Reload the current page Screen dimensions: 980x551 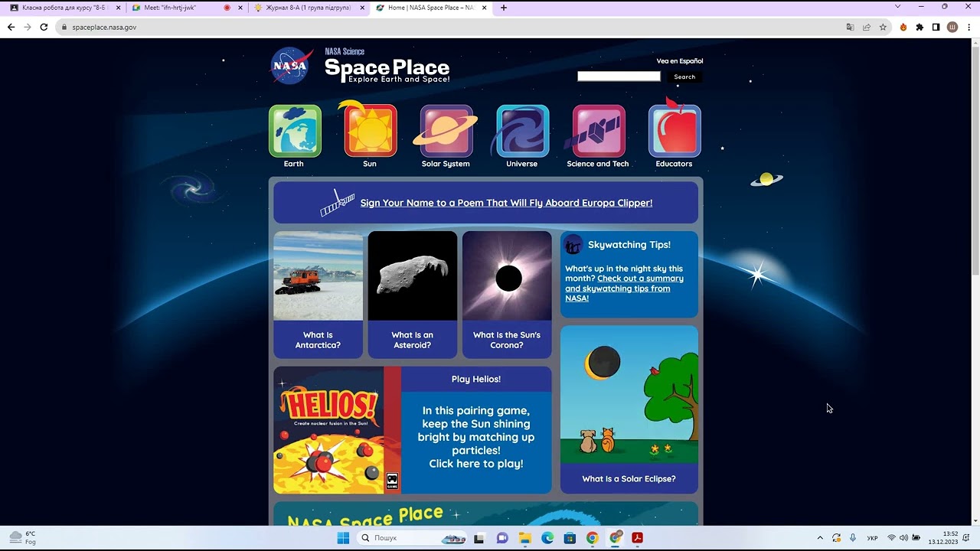pyautogui.click(x=44, y=27)
